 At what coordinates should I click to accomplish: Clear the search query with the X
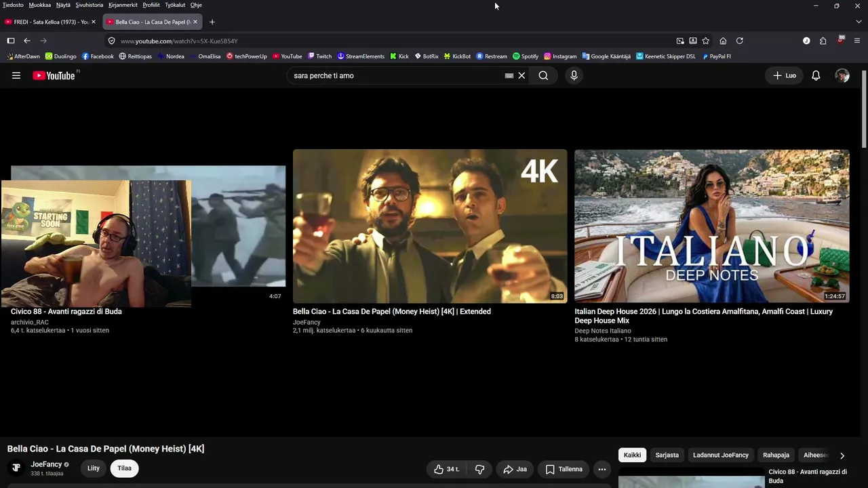[521, 76]
